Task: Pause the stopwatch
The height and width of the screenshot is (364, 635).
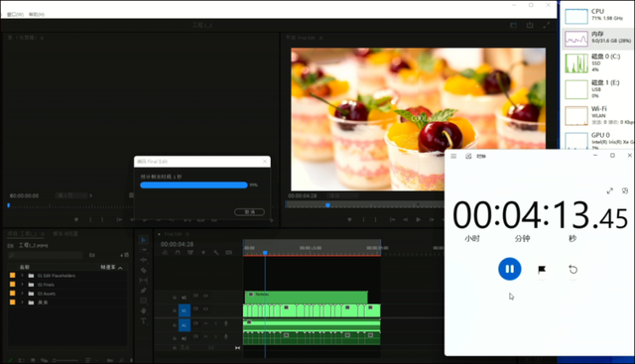Action: click(x=509, y=269)
